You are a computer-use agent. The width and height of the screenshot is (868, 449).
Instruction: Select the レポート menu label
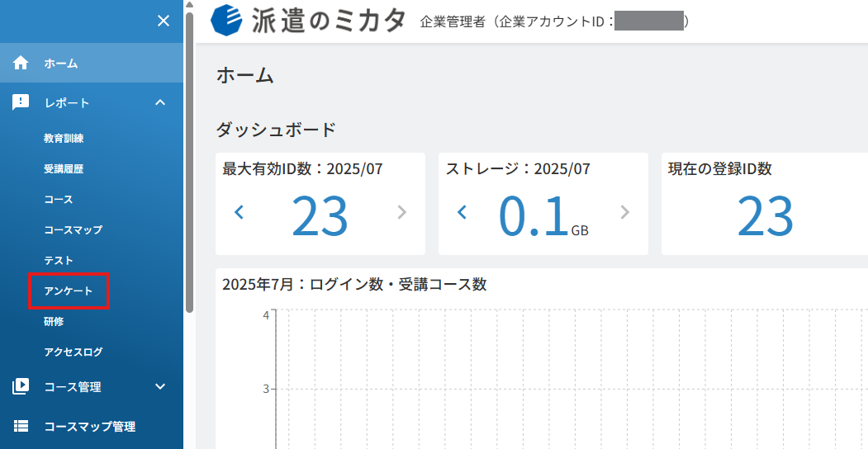[67, 103]
